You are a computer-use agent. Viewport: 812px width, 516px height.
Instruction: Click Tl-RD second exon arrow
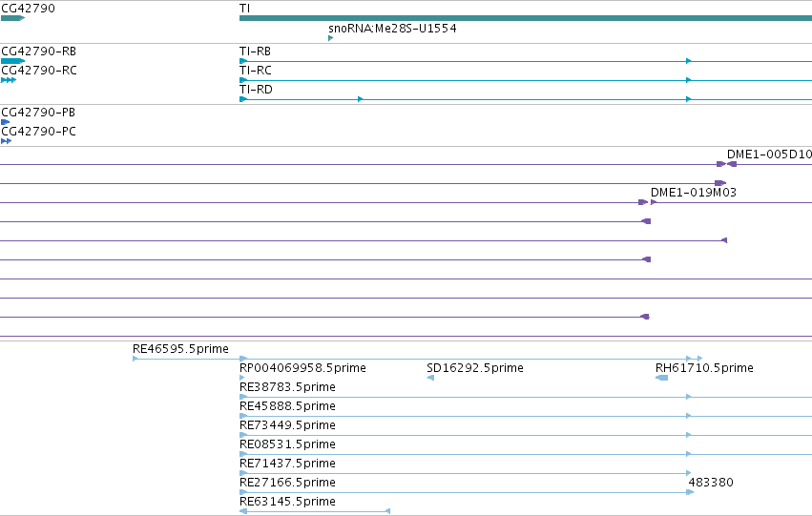click(x=361, y=99)
